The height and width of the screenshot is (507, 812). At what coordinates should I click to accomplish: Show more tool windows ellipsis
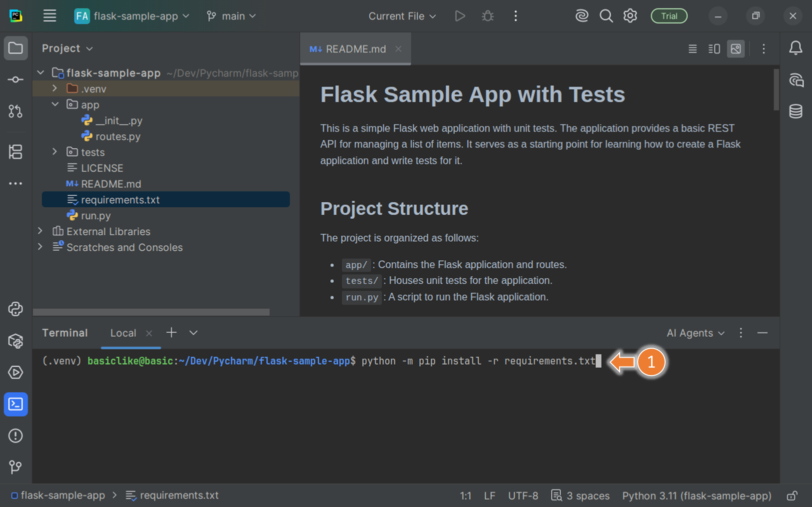click(15, 184)
